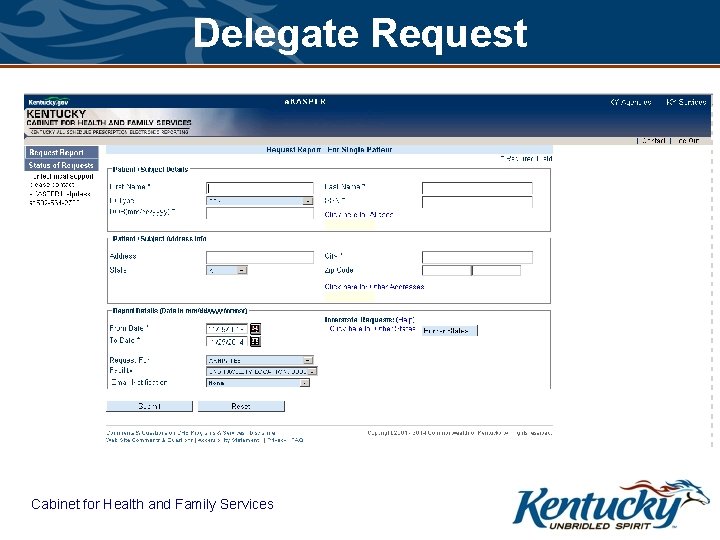The width and height of the screenshot is (720, 540).
Task: Focus the Address input field
Action: coord(260,257)
